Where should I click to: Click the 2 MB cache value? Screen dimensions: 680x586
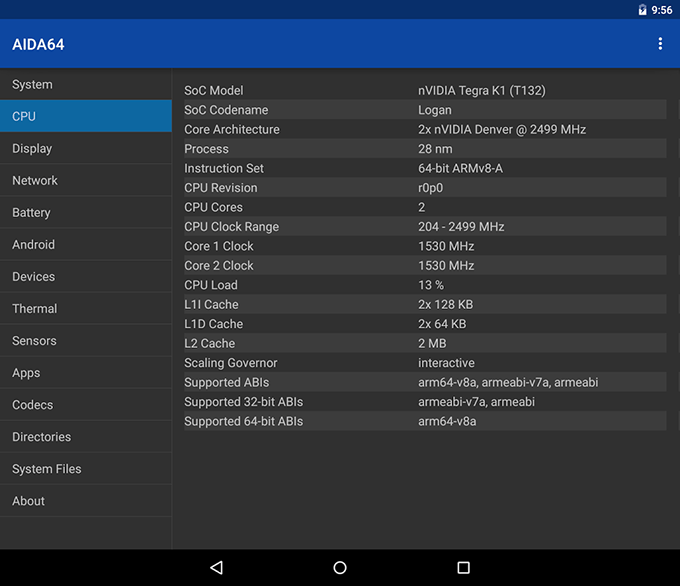(432, 344)
